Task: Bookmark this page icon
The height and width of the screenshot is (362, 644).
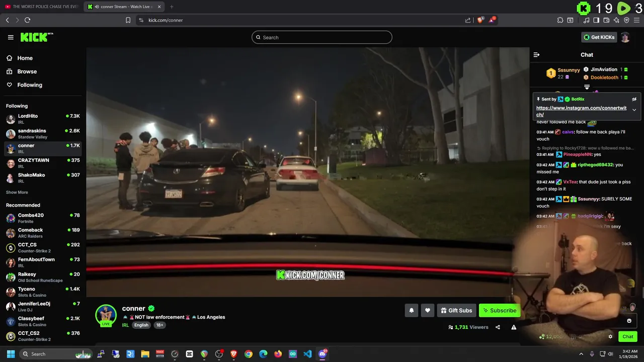Action: (128, 20)
